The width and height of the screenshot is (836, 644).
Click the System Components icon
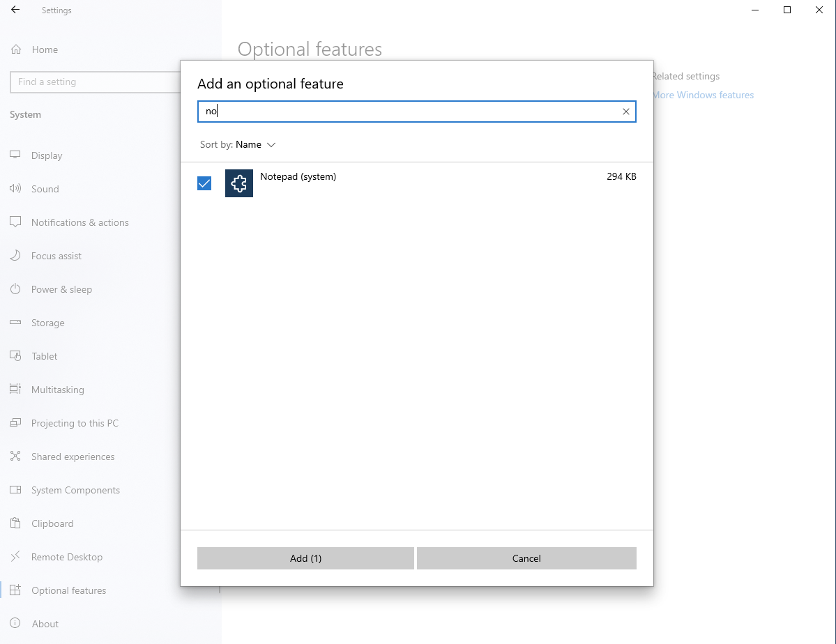point(15,489)
